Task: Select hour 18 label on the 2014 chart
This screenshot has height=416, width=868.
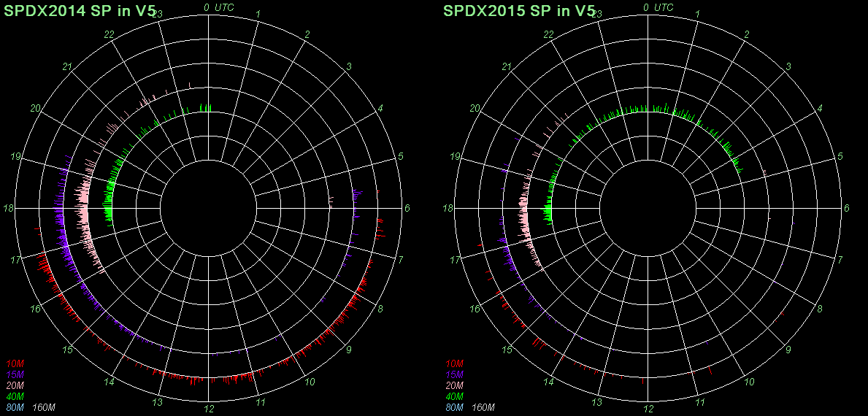Action: [9, 209]
